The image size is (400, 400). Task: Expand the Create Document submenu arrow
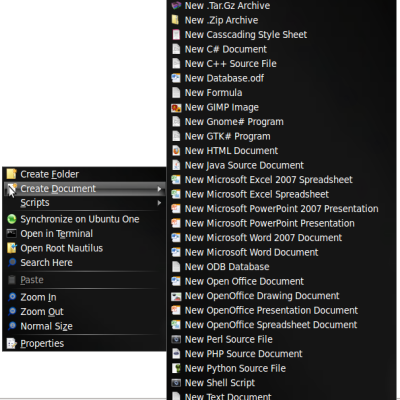(159, 189)
